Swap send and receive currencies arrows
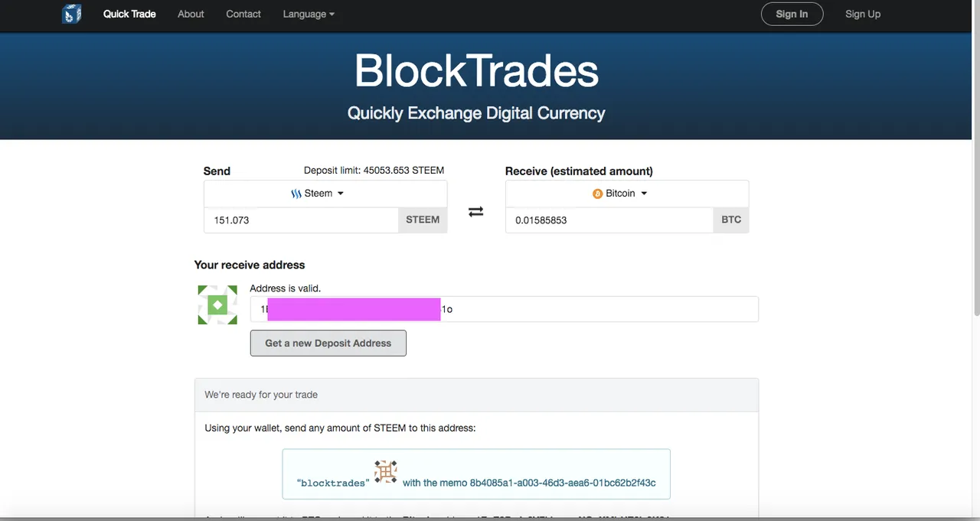The width and height of the screenshot is (980, 521). point(475,212)
